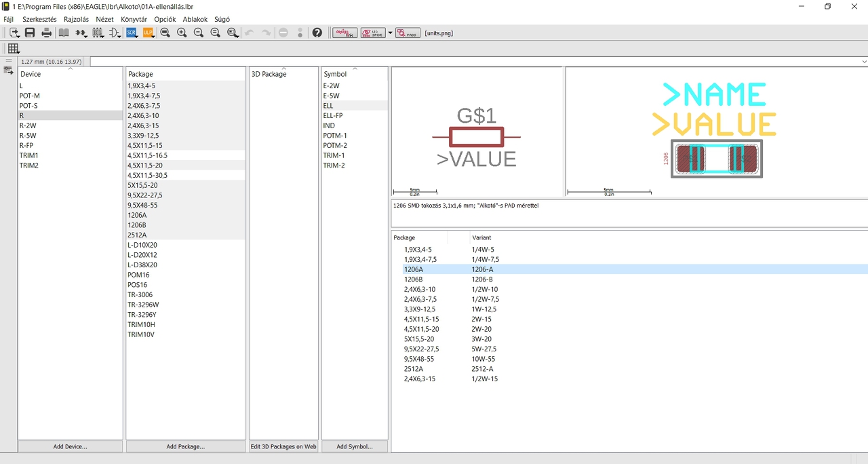868x464 pixels.
Task: Open the command line history dropdown
Action: pos(864,62)
